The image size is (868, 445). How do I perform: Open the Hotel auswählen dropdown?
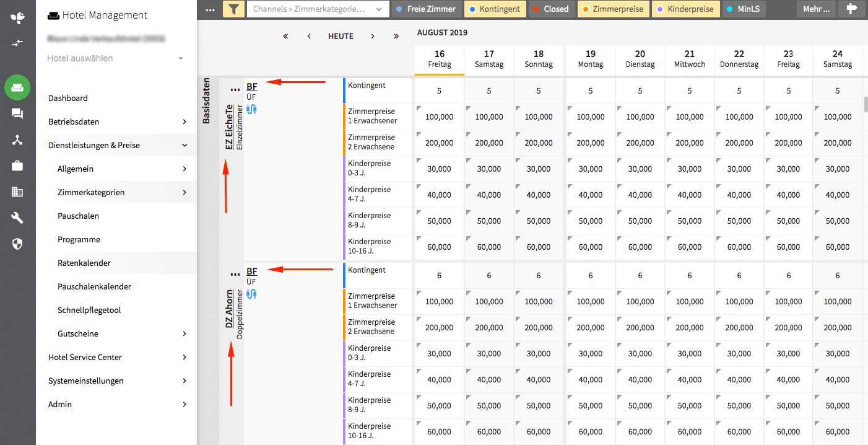click(x=116, y=58)
